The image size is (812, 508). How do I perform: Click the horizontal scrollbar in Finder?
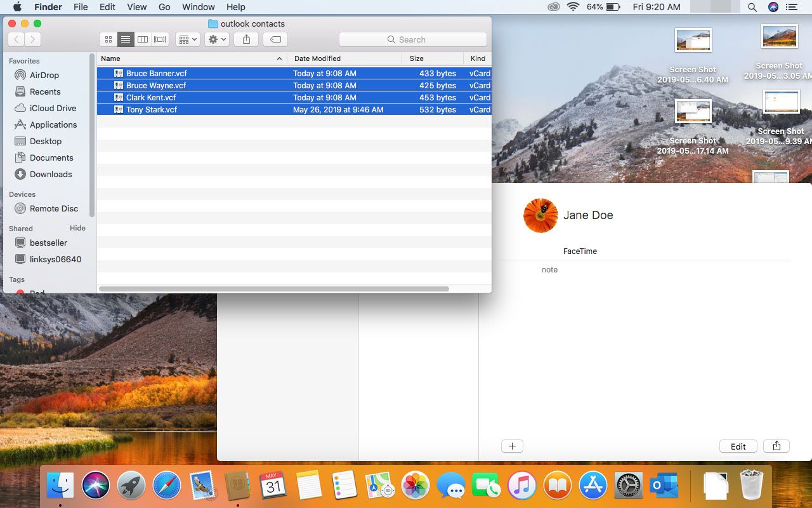pos(274,289)
